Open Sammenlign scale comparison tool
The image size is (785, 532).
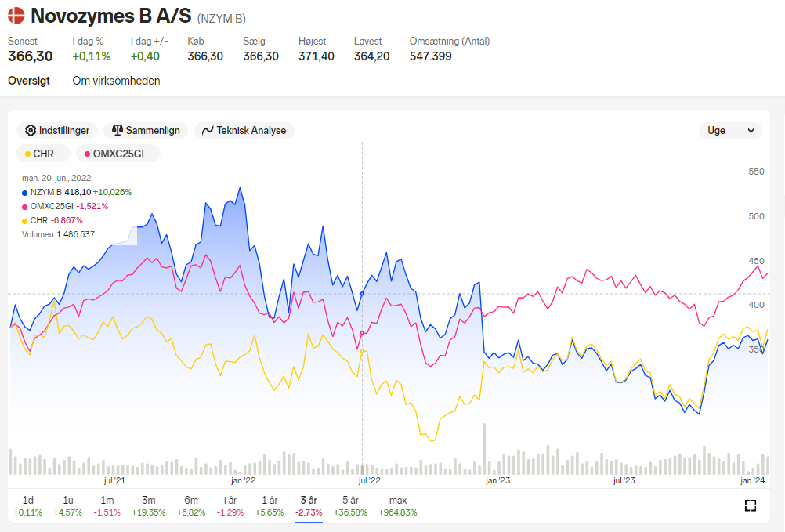pos(146,131)
